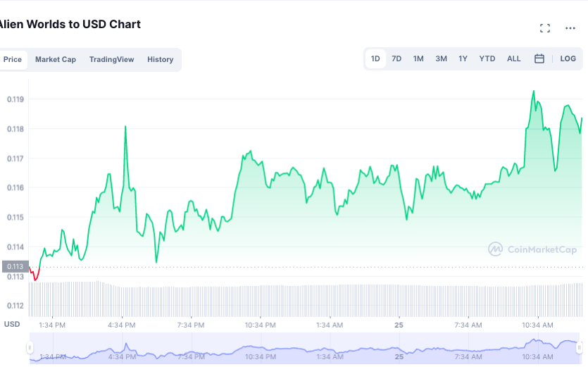Viewport: 588px width, 367px height.
Task: Click the right range slider handle
Action: click(580, 347)
